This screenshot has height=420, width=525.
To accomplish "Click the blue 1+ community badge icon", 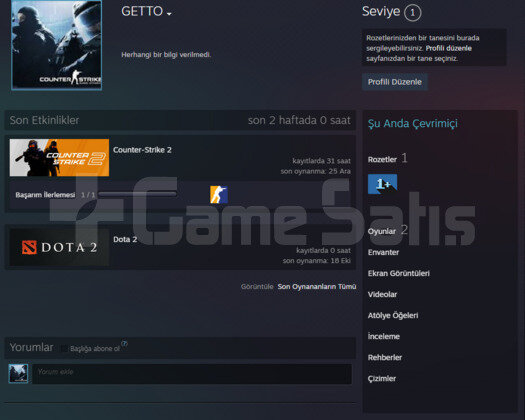I will coord(382,184).
